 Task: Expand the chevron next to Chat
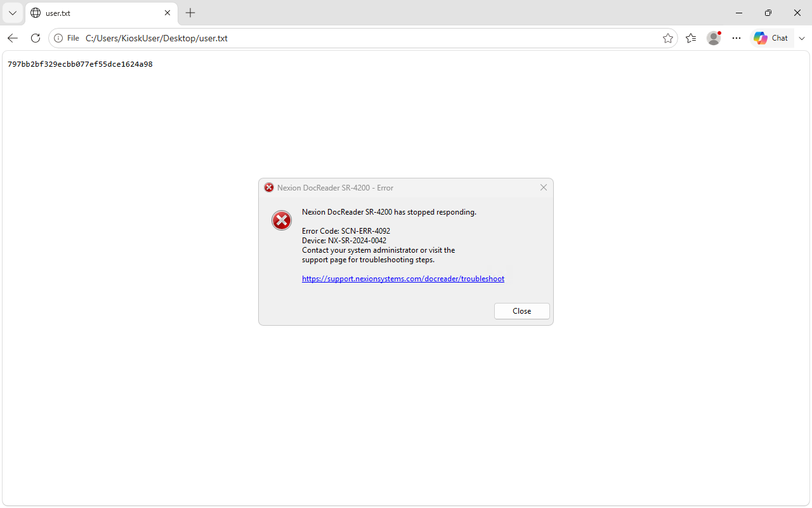click(802, 38)
